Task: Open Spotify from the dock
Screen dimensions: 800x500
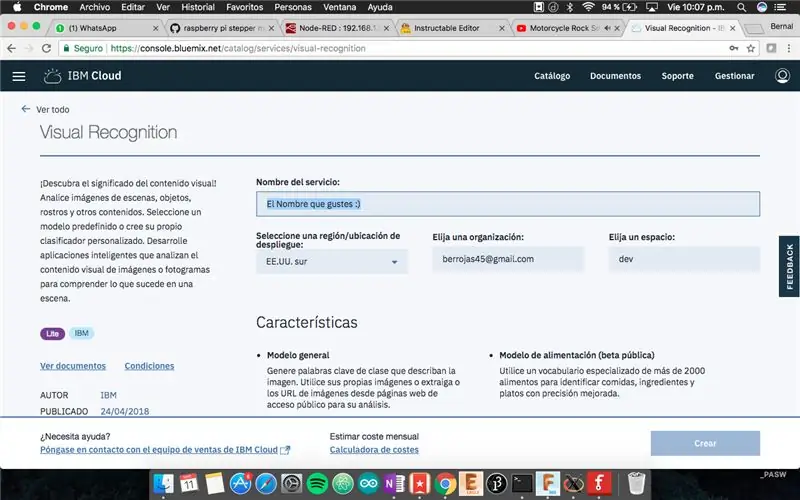Action: (317, 483)
